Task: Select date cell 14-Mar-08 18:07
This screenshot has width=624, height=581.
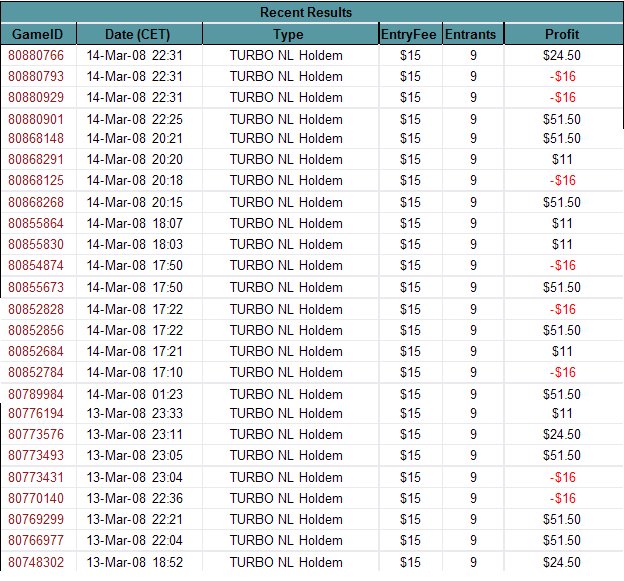Action: coord(135,224)
